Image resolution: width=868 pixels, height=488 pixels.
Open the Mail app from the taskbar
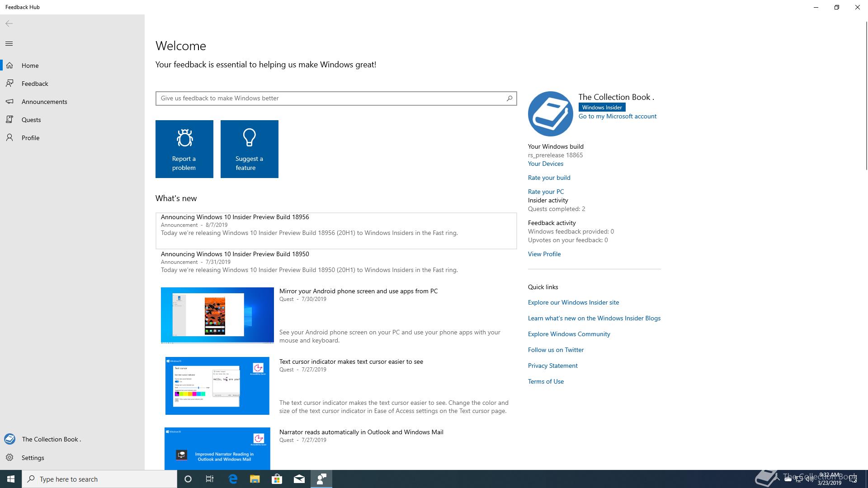299,479
